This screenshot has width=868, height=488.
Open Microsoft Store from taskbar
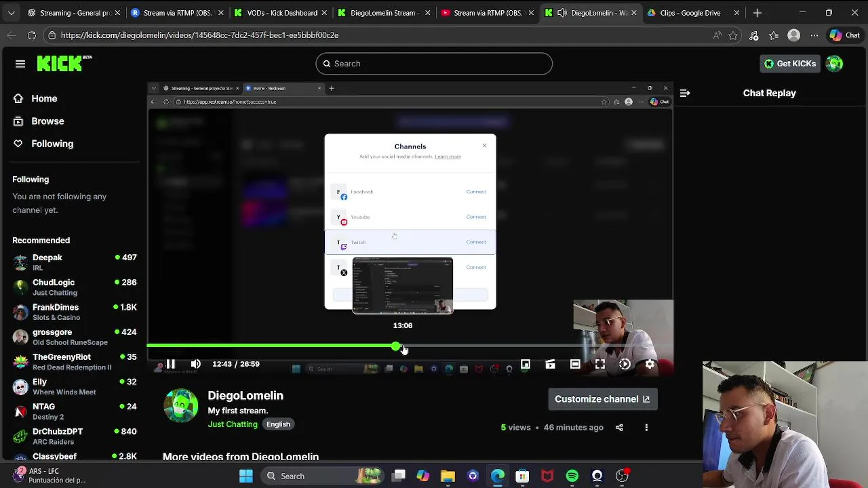coord(522,476)
